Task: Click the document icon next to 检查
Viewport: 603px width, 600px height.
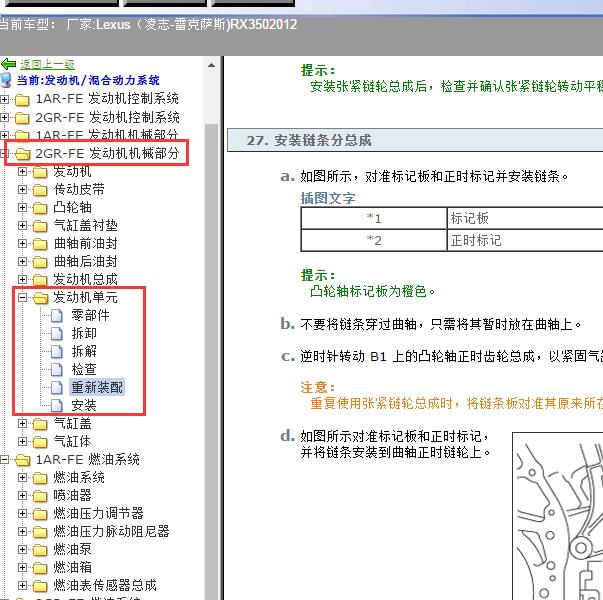Action: click(x=57, y=370)
